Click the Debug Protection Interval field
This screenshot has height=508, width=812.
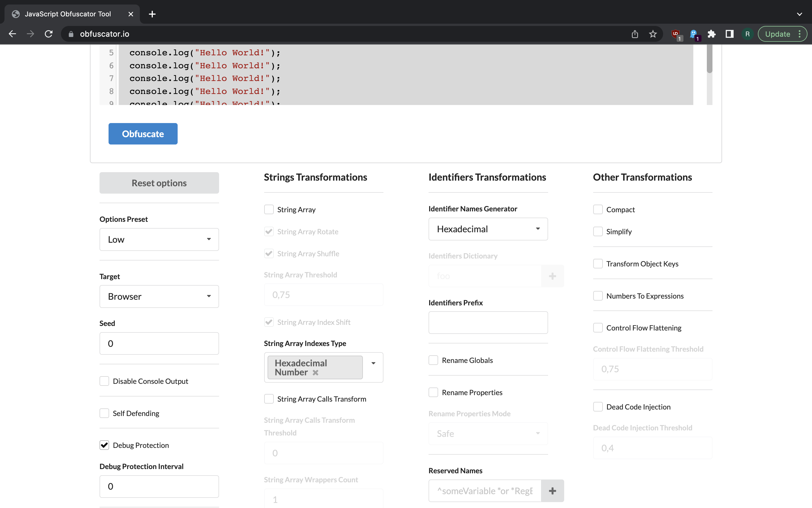pyautogui.click(x=159, y=486)
